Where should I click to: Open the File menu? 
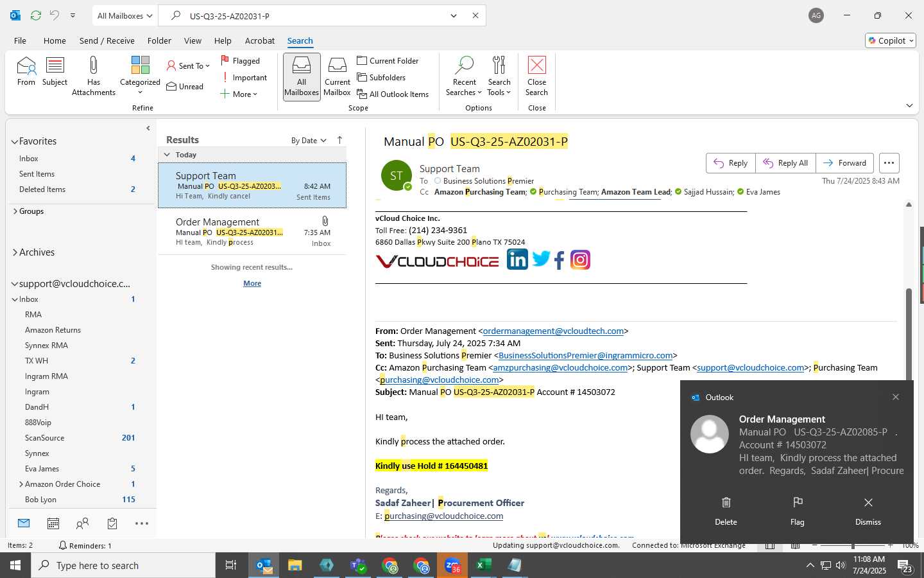coord(20,40)
